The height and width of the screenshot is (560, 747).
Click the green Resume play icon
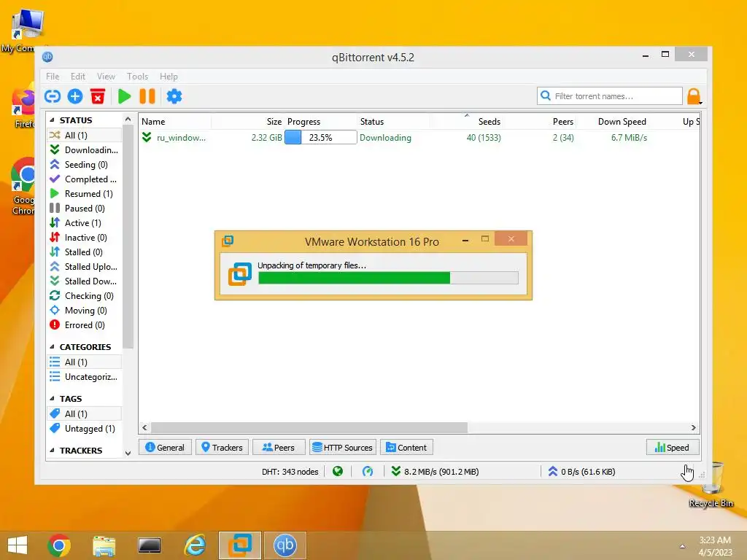[x=124, y=96]
